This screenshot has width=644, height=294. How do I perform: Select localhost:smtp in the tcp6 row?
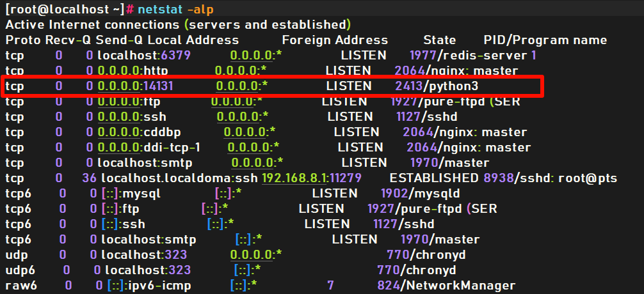pos(149,240)
